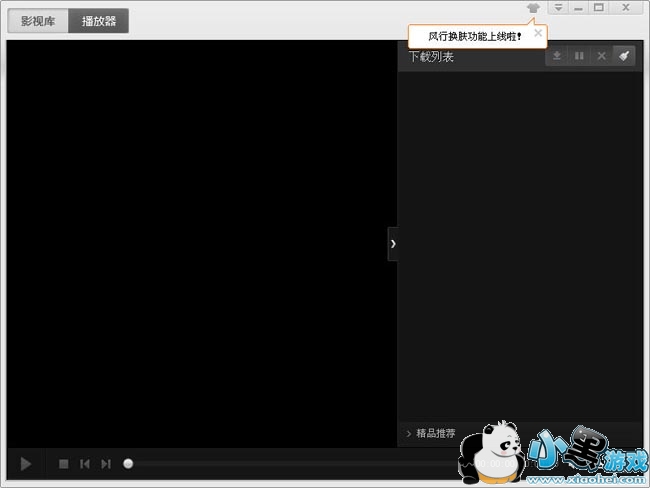This screenshot has height=488, width=650.
Task: Close the player window
Action: (626, 7)
